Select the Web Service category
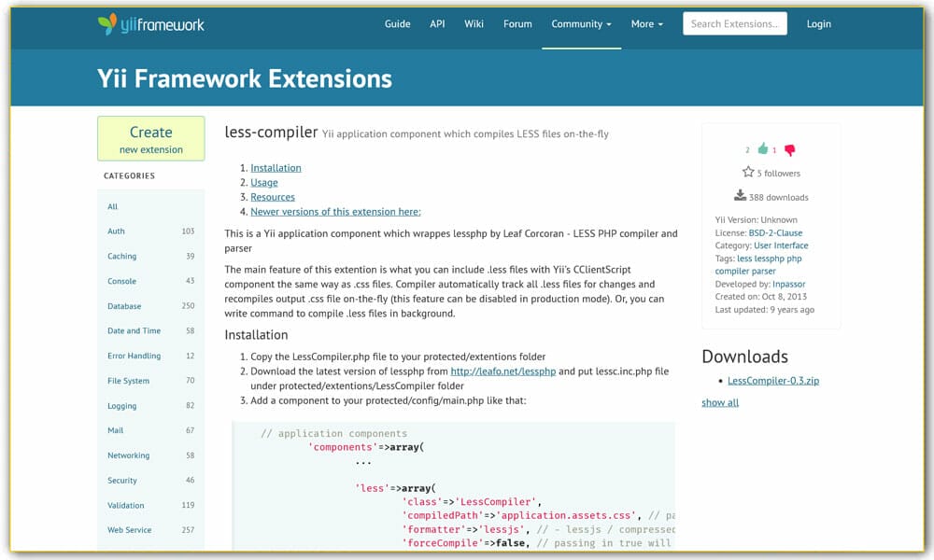Screen dimensions: 934x560 click(129, 530)
